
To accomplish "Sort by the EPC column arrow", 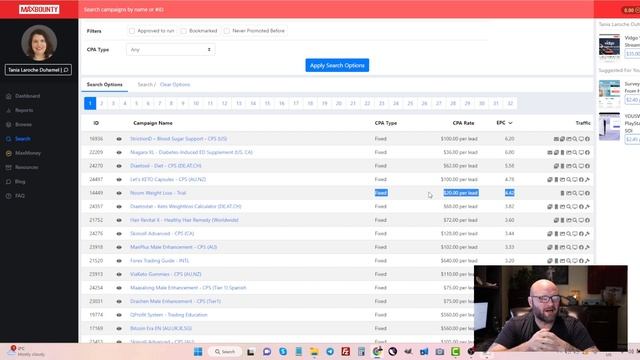I will [x=510, y=123].
